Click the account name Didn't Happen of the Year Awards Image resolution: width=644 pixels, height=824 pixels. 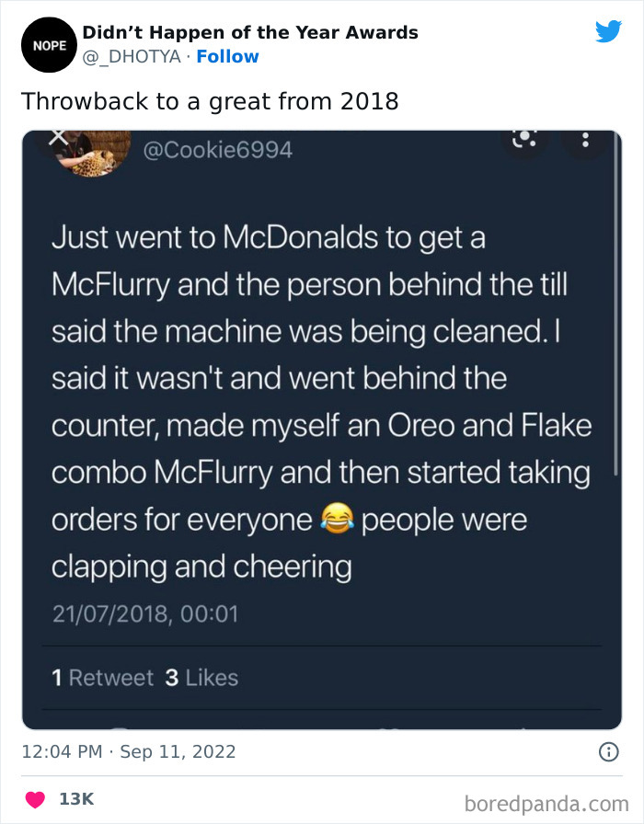(250, 32)
